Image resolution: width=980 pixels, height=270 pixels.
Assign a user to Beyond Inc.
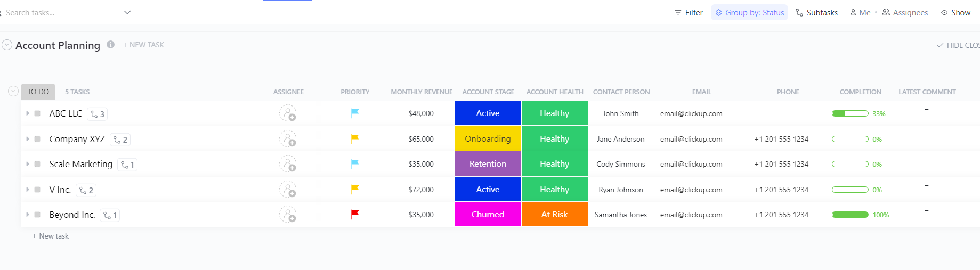click(288, 215)
